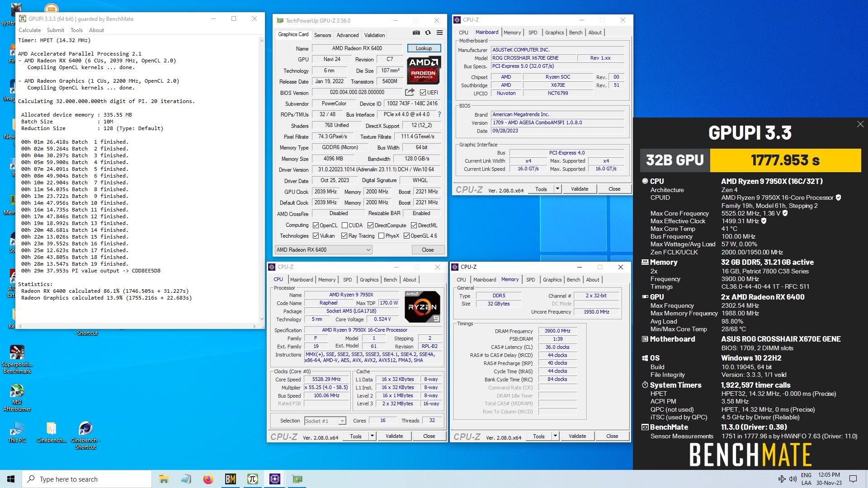Screen dimensions: 868x488
Task: Open the This PC desktop icon
Action: point(17,432)
